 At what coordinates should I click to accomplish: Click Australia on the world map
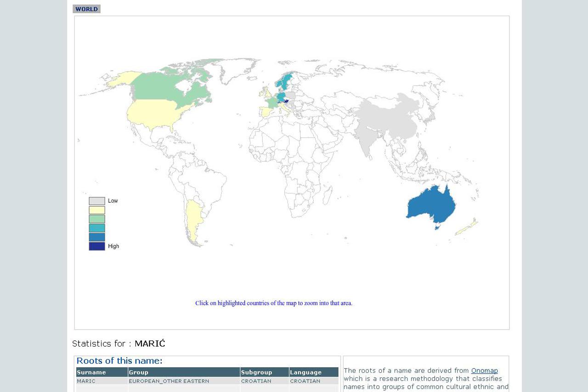[431, 206]
